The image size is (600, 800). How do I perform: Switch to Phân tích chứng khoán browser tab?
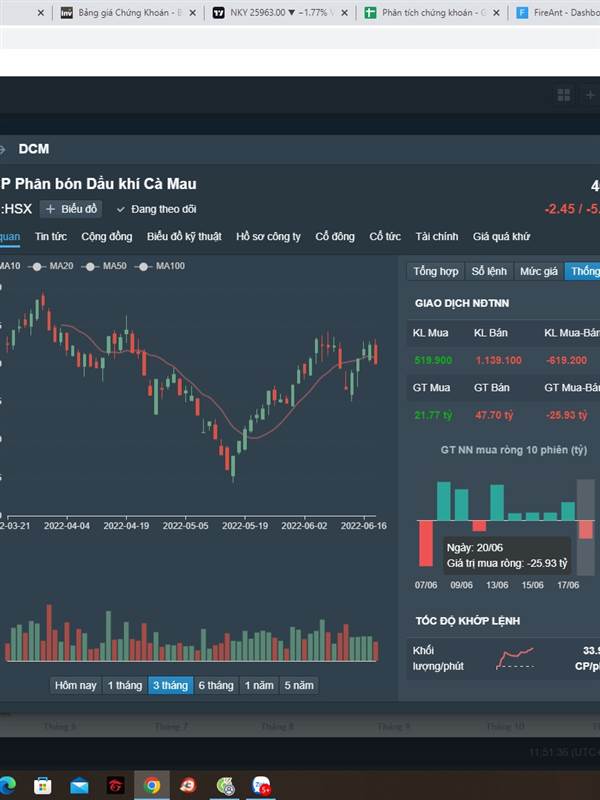[432, 13]
